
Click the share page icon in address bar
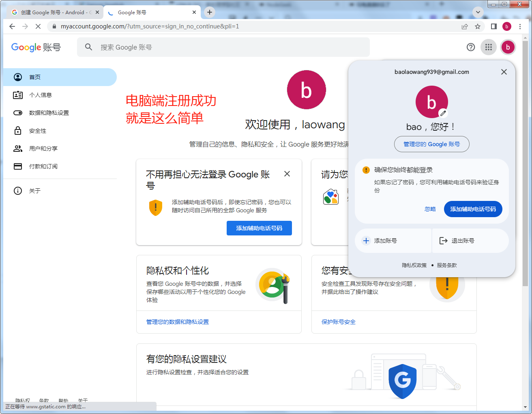tap(465, 26)
